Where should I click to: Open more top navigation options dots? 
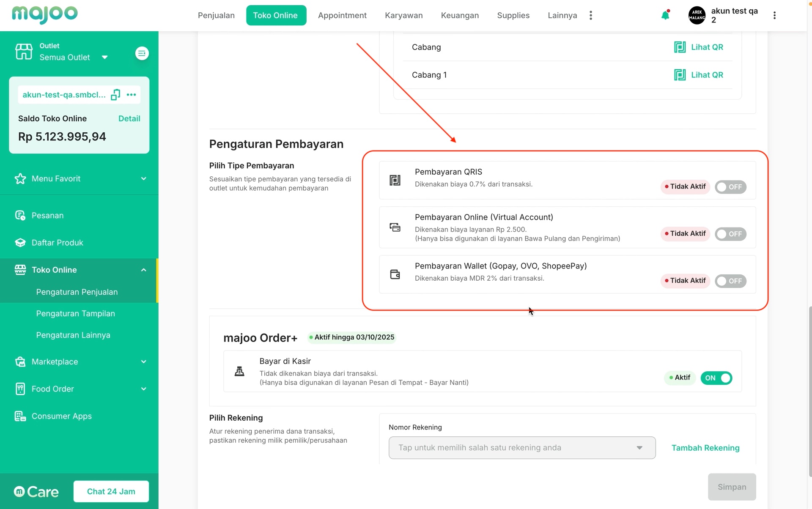(x=591, y=15)
